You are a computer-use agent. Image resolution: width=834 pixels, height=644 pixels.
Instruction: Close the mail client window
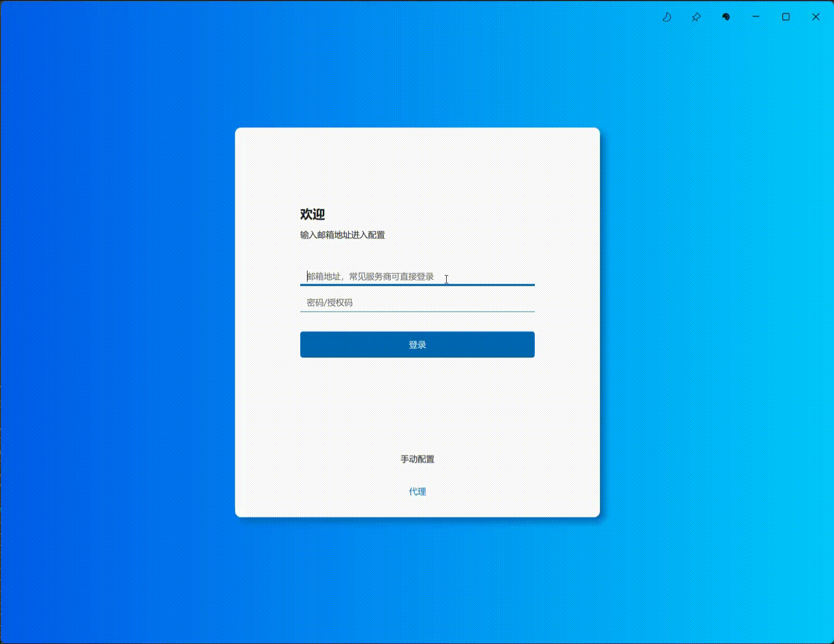(816, 17)
